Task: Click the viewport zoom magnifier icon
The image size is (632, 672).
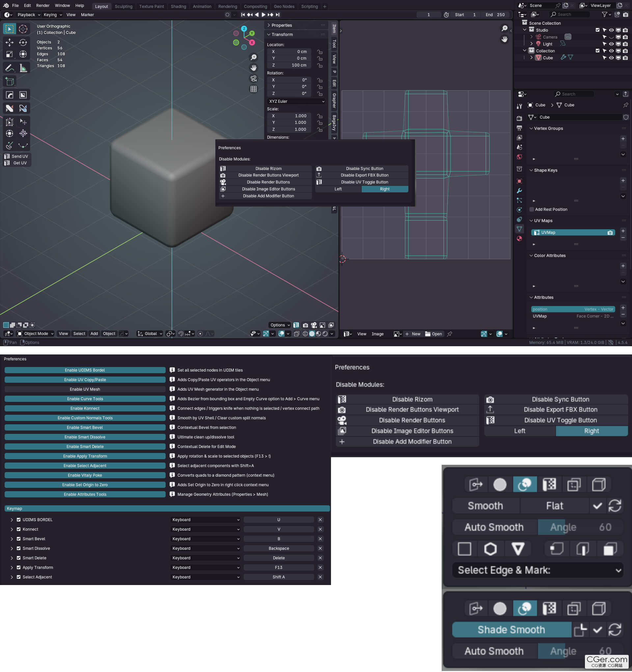Action: (x=253, y=57)
